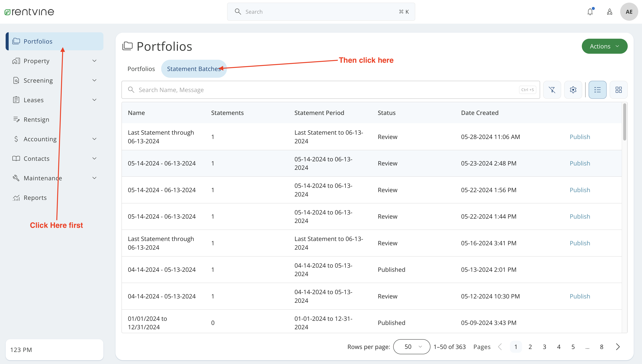Image resolution: width=642 pixels, height=364 pixels.
Task: Switch to the Statement Batches tab
Action: click(194, 69)
